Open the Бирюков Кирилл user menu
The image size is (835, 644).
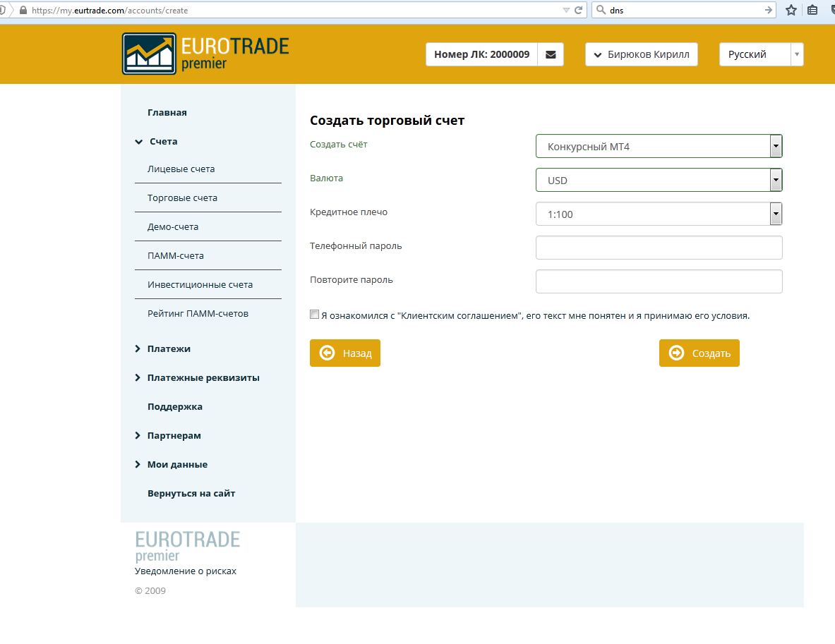pos(641,54)
